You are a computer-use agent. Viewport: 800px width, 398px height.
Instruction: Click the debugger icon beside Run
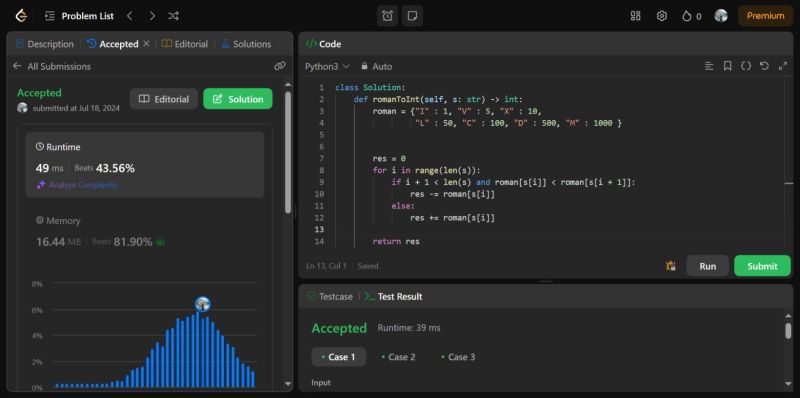(x=671, y=265)
